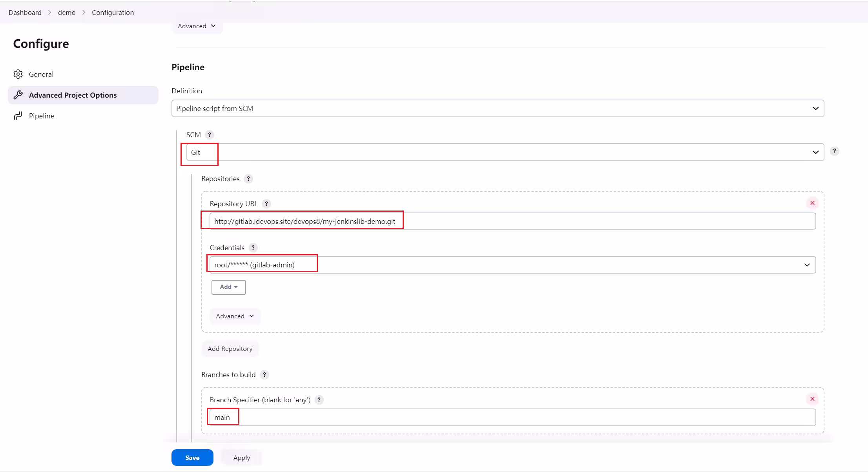The width and height of the screenshot is (868, 472).
Task: Show help for Credentials
Action: coord(253,248)
